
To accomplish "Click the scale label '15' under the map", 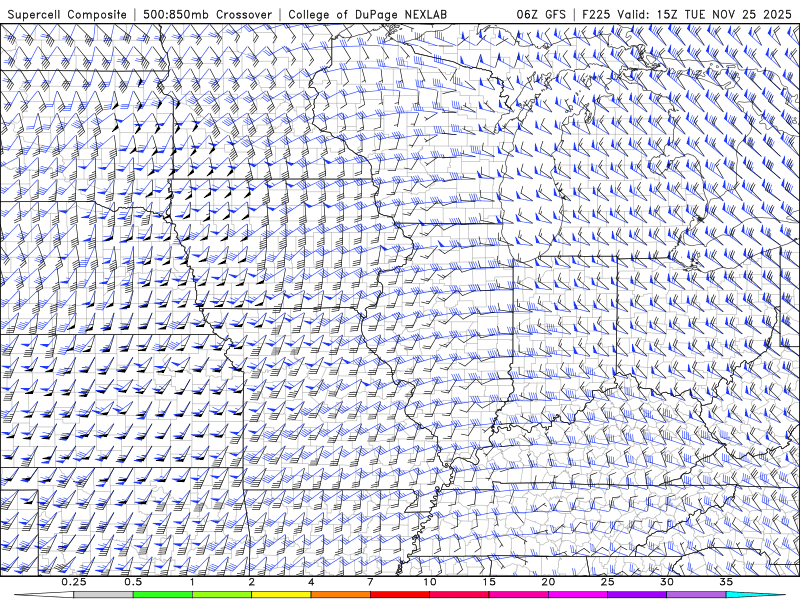I will (489, 582).
